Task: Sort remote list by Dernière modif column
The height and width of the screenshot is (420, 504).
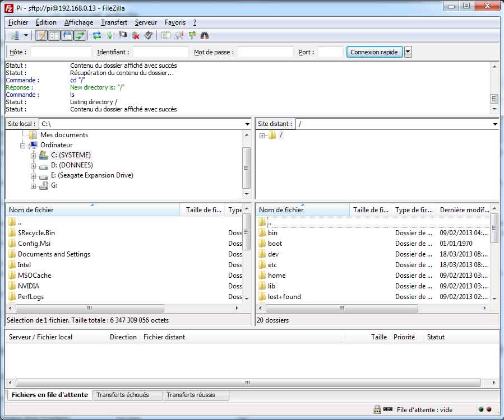Action: (x=464, y=209)
